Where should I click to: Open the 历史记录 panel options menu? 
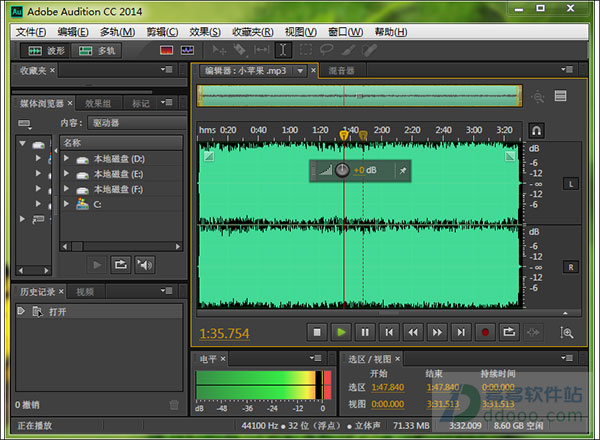167,291
